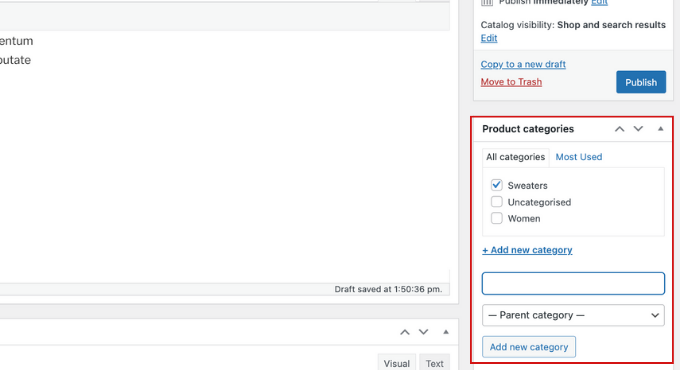Focus the new category name field

[x=573, y=283]
